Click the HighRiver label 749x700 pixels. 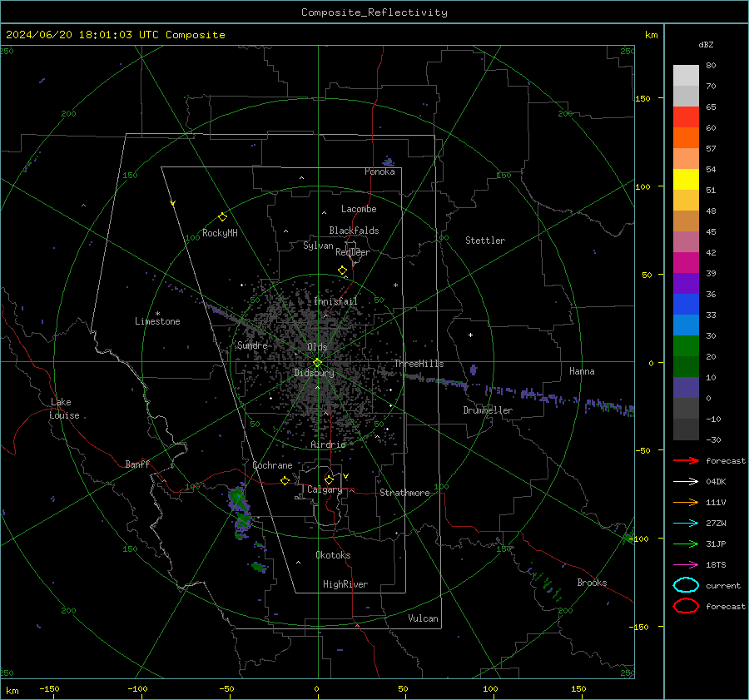[x=345, y=584]
